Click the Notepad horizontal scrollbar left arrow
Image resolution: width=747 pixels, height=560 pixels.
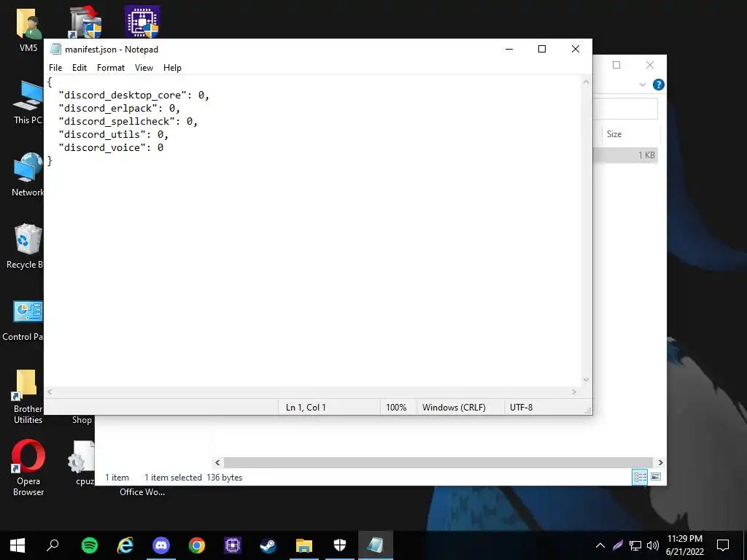point(50,392)
